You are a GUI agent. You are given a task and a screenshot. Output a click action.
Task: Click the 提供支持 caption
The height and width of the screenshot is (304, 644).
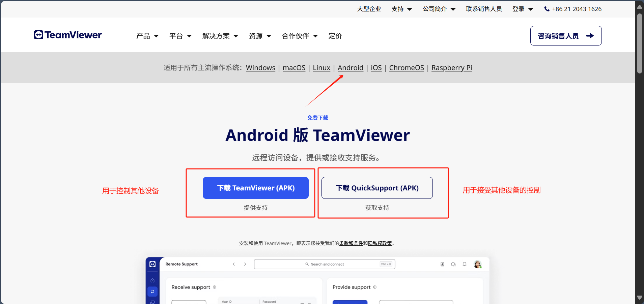click(x=256, y=208)
